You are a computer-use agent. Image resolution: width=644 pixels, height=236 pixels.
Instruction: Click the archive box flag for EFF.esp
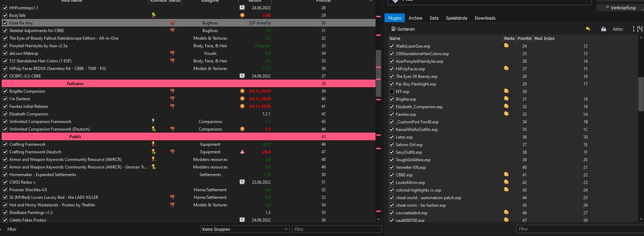[x=506, y=91]
